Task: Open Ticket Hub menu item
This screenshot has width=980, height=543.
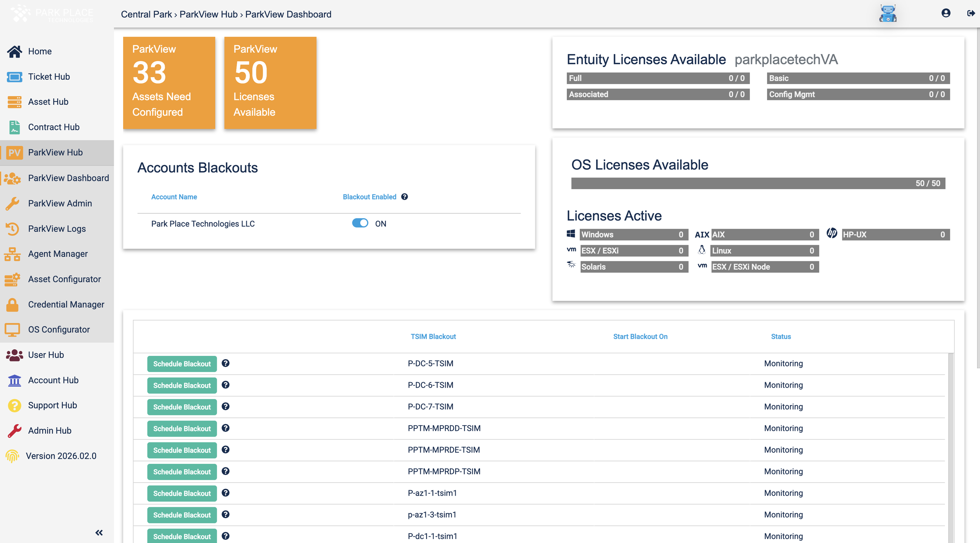Action: 49,77
